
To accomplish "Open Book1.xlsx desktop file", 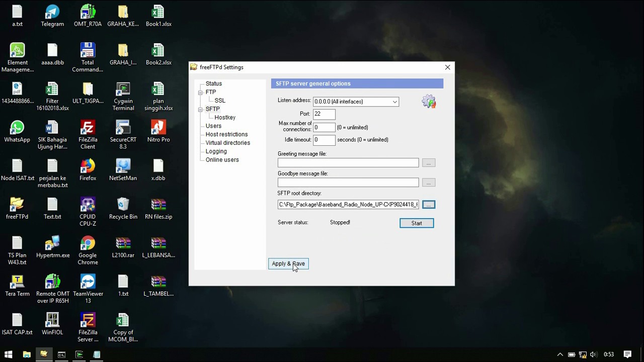I will click(x=158, y=16).
